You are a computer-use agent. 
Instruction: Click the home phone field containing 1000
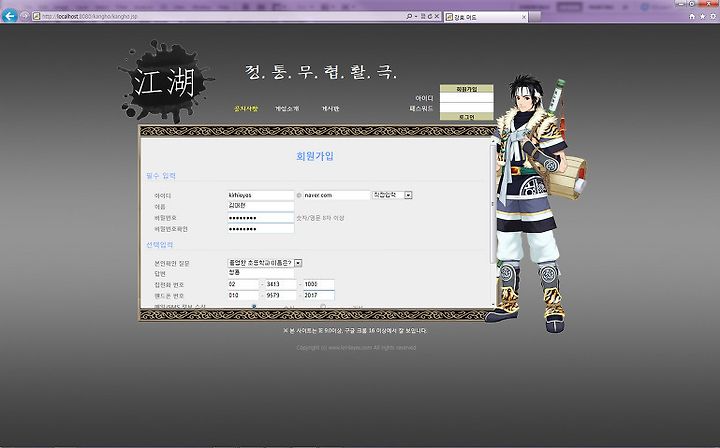pyautogui.click(x=319, y=284)
